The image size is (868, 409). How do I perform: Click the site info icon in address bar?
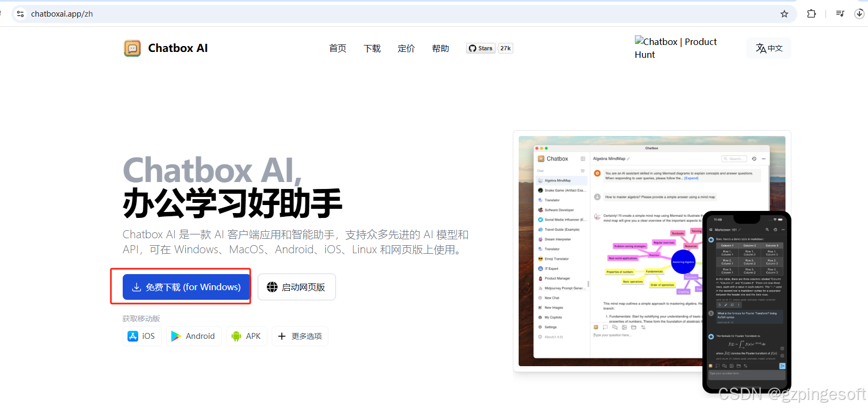coord(20,14)
